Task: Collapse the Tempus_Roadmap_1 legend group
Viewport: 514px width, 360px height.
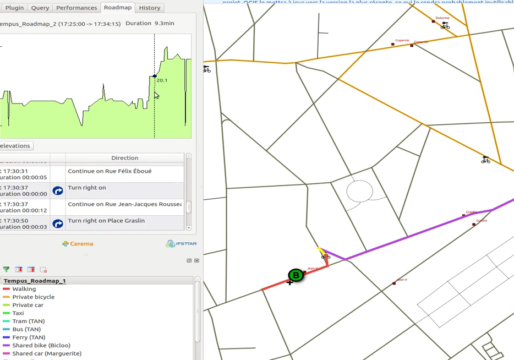Action: 34,281
